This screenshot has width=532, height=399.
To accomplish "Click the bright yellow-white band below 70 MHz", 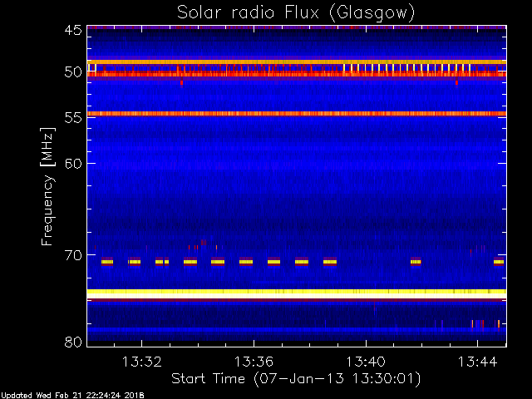I will pyautogui.click(x=297, y=293).
